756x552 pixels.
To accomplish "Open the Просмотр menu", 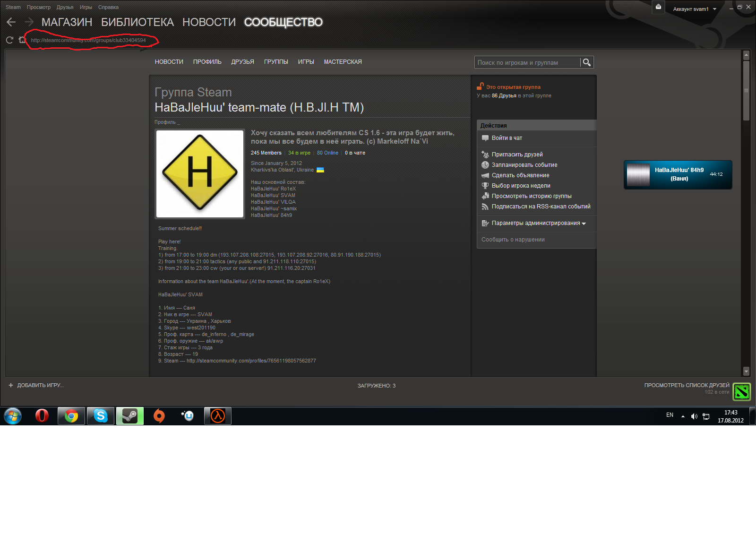I will [x=39, y=7].
